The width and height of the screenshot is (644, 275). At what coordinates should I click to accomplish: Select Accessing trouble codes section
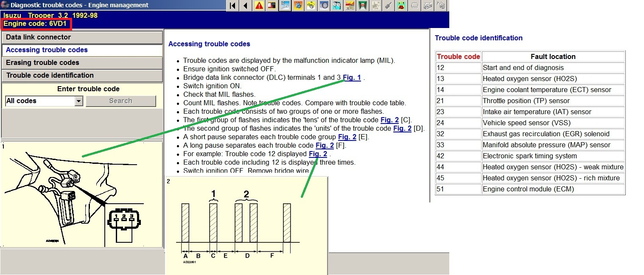coord(82,50)
